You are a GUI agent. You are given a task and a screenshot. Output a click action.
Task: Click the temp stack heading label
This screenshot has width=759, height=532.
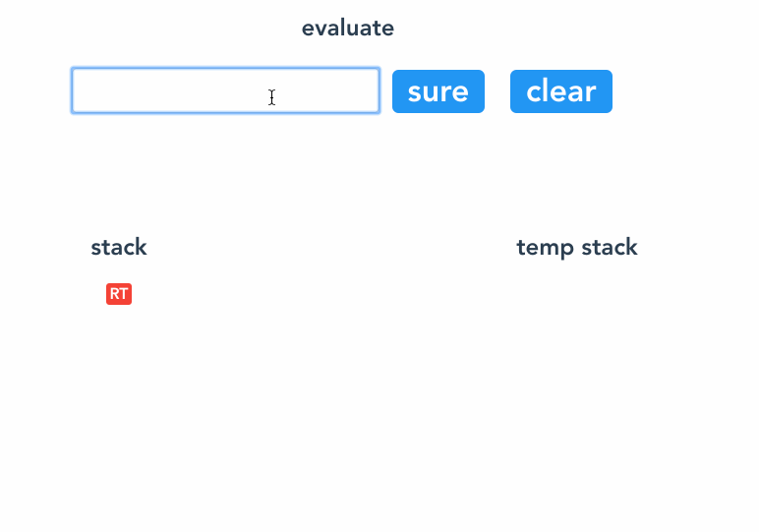[x=576, y=248]
